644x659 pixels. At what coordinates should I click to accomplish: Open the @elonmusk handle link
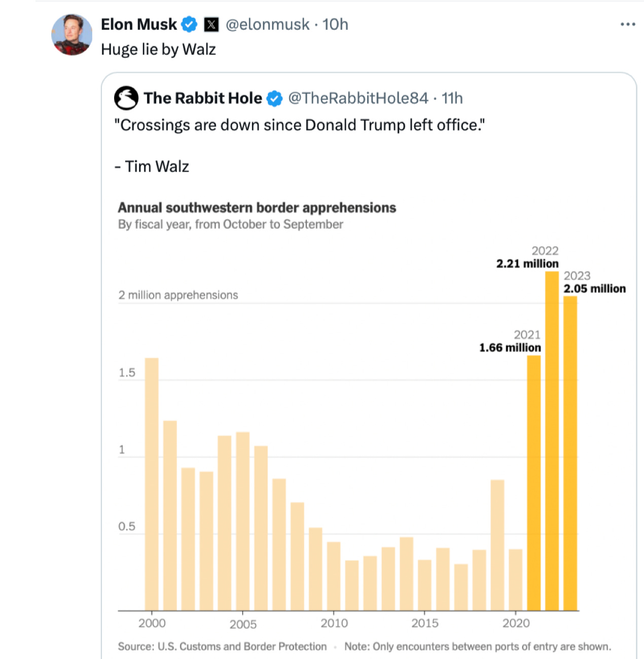pyautogui.click(x=267, y=24)
